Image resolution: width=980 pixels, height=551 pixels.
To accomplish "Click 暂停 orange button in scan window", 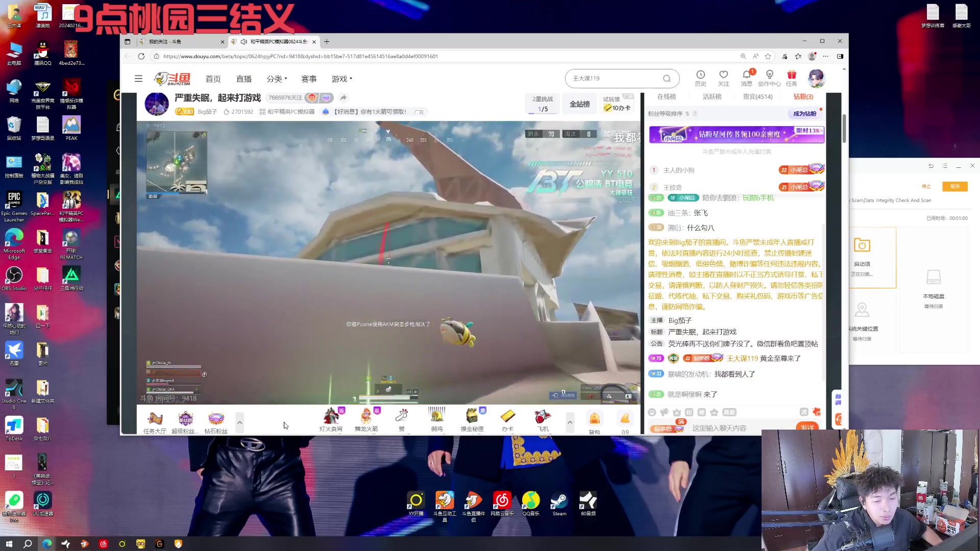I will pos(954,186).
